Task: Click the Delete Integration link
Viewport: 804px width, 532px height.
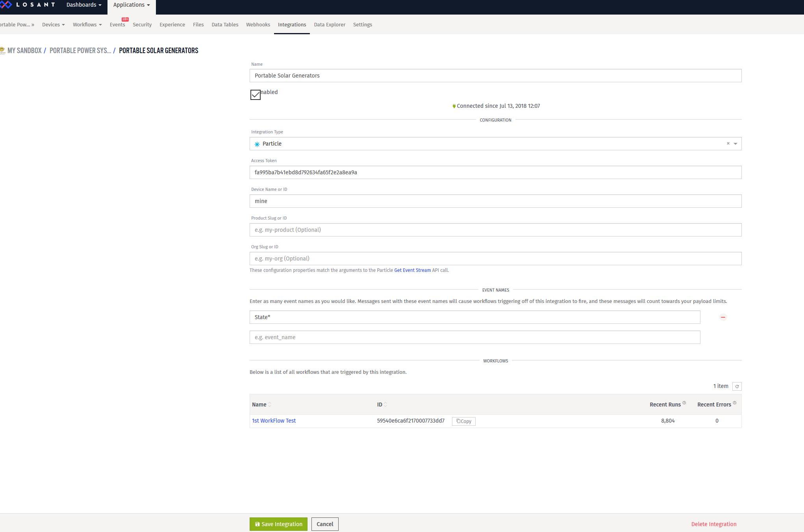Action: 713,524
